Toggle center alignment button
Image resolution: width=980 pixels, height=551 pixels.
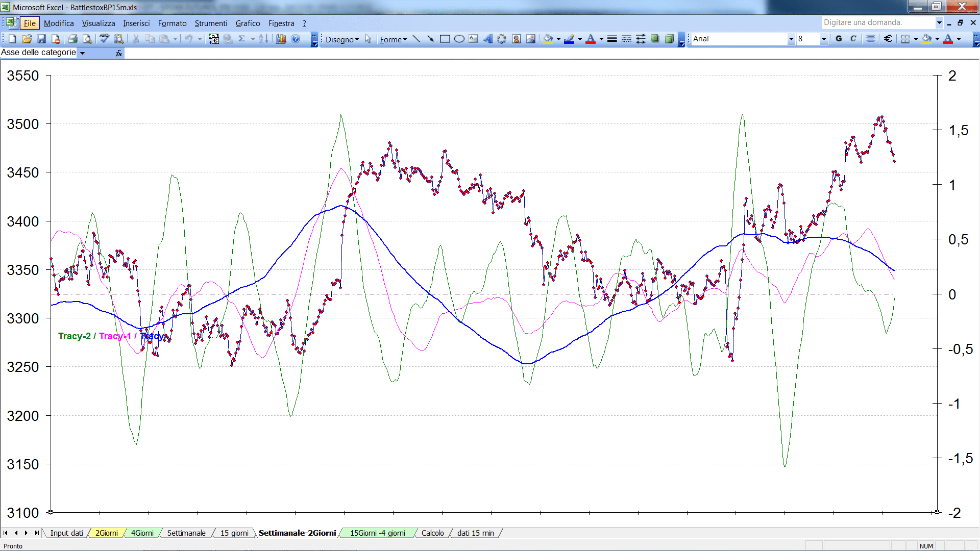[x=871, y=39]
